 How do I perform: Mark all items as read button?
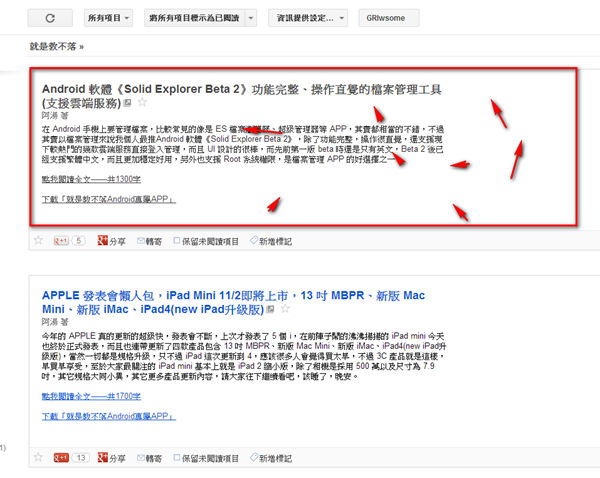tap(194, 18)
